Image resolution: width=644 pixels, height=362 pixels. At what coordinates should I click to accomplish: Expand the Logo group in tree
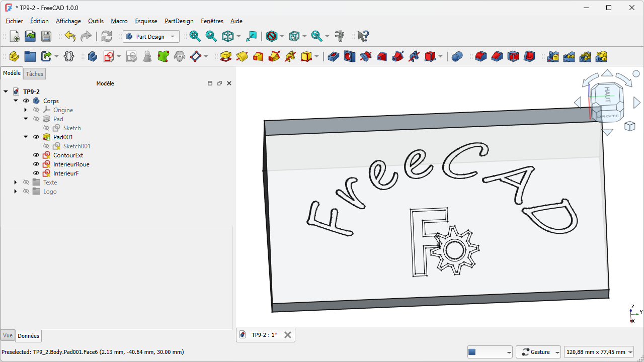pyautogui.click(x=16, y=192)
